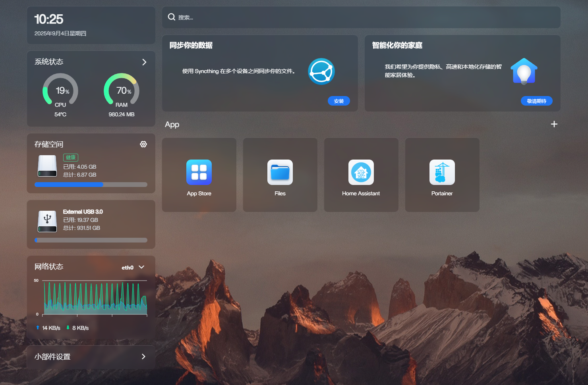
Task: Click the 存储空间 heading
Action: coord(49,144)
